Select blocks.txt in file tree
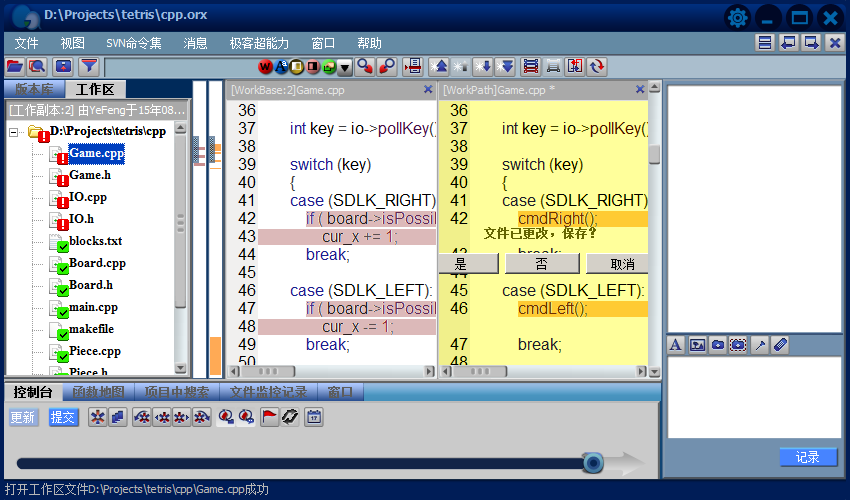850x500 pixels. tap(95, 241)
